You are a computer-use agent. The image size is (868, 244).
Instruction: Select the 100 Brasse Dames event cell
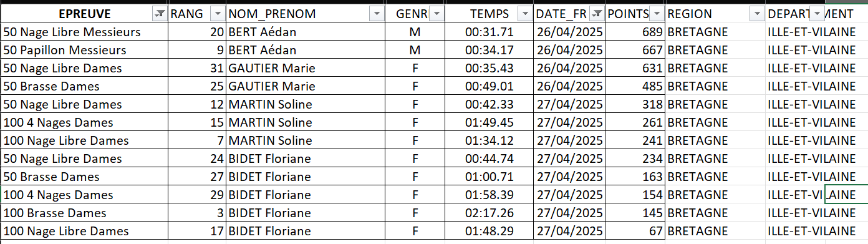(84, 213)
